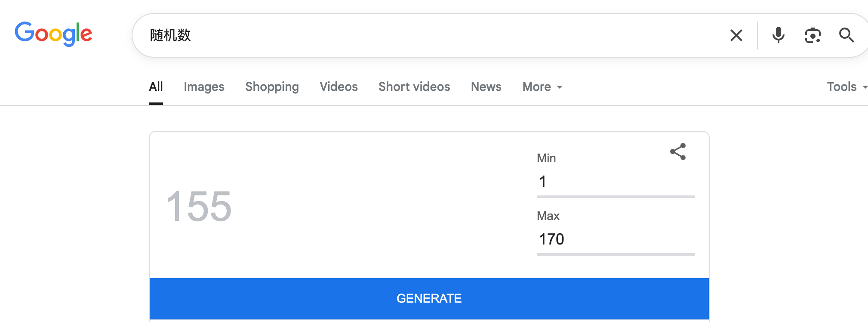868x322 pixels.
Task: Go to the Google logo homepage
Action: [x=54, y=34]
